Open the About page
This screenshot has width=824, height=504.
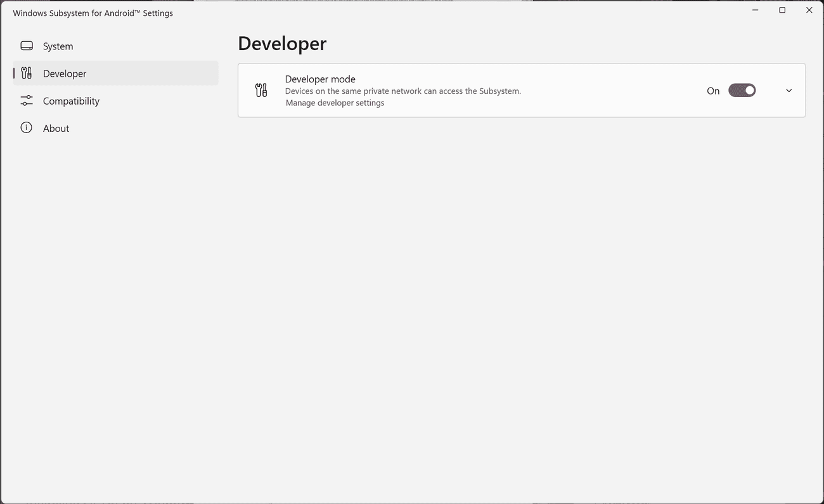tap(56, 127)
